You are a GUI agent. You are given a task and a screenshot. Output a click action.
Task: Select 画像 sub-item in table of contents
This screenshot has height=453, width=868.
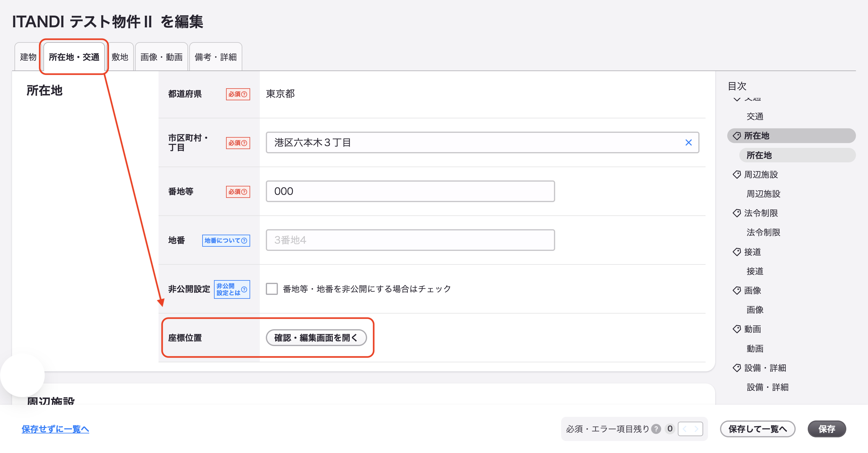pos(755,310)
